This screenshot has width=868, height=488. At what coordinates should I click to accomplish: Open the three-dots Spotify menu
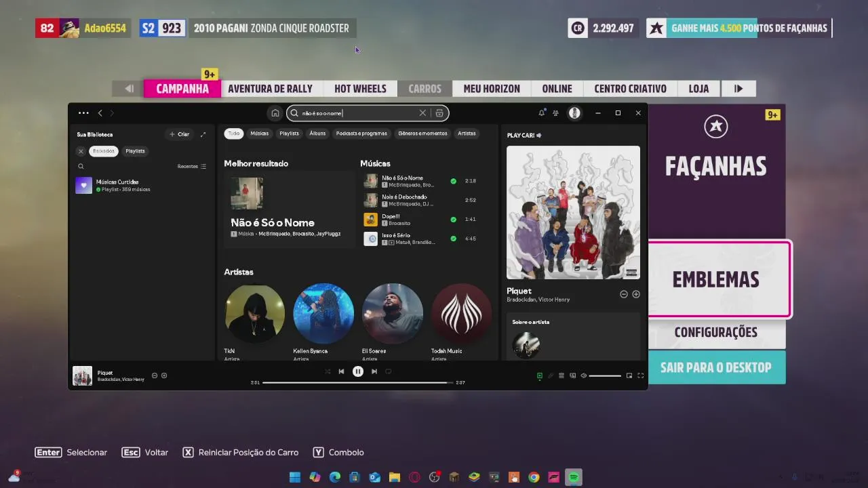click(83, 113)
